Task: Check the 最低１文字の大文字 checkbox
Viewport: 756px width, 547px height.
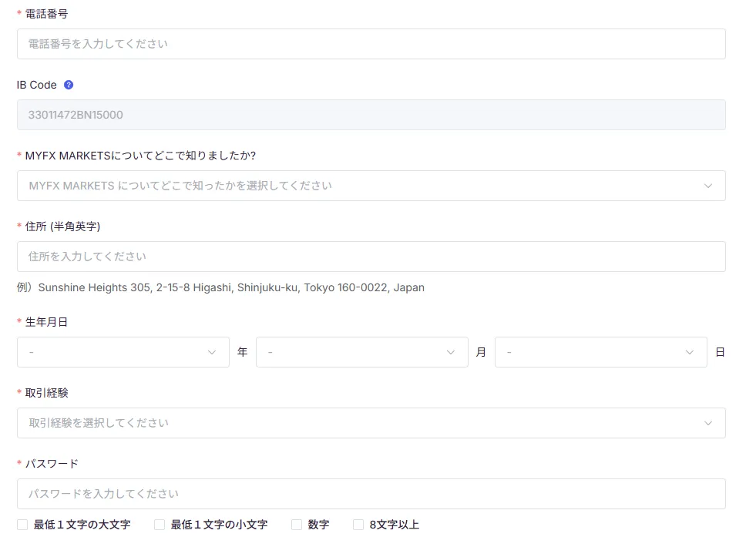Action: (20, 524)
